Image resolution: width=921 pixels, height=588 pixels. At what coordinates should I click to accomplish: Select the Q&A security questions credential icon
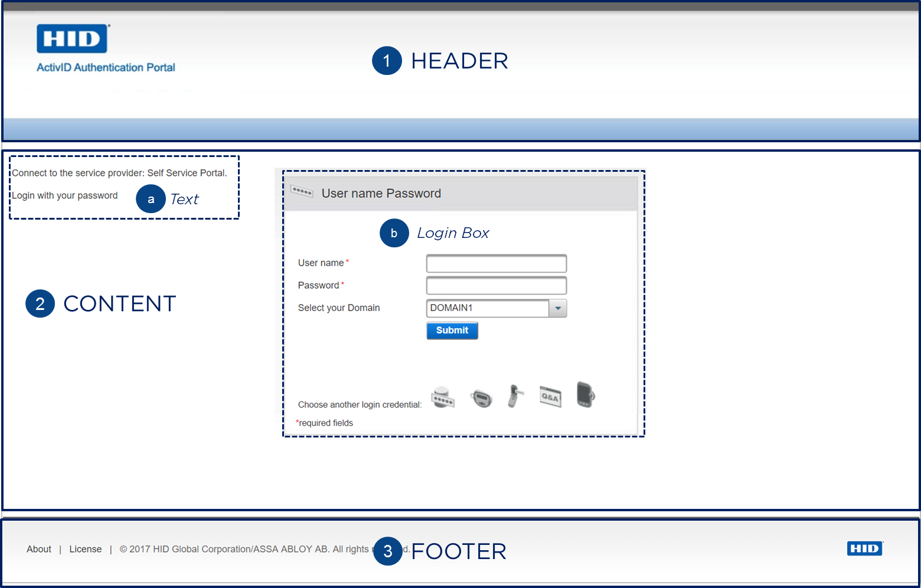point(550,397)
